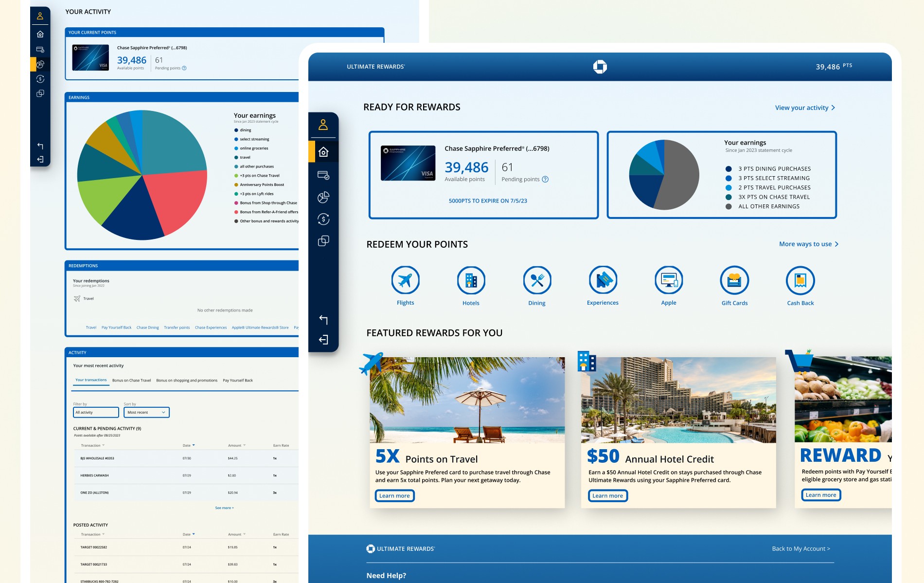The height and width of the screenshot is (583, 924).
Task: Open the Bonus on shopping and promotions tab
Action: pos(187,381)
